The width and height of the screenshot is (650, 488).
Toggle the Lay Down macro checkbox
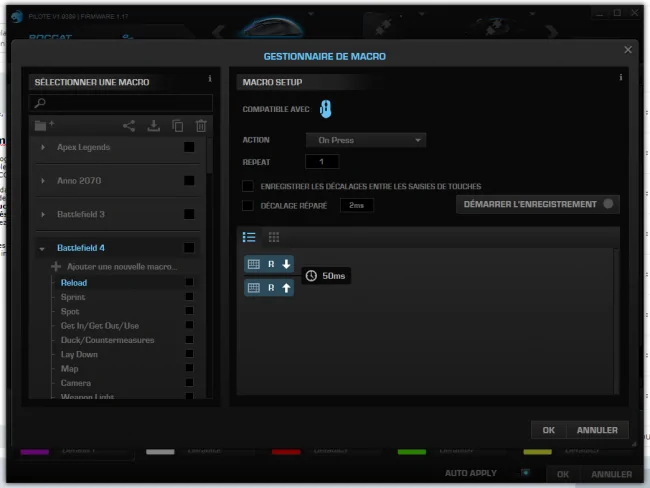[x=189, y=354]
